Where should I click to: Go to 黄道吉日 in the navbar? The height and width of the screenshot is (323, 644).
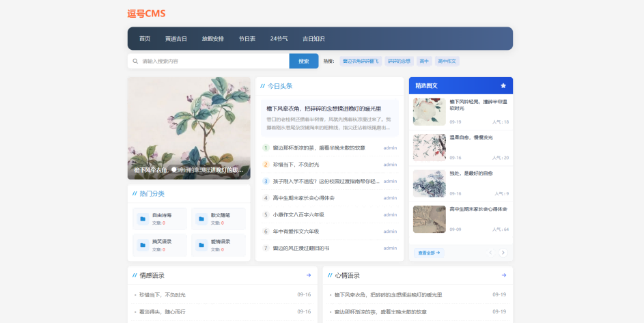(176, 39)
